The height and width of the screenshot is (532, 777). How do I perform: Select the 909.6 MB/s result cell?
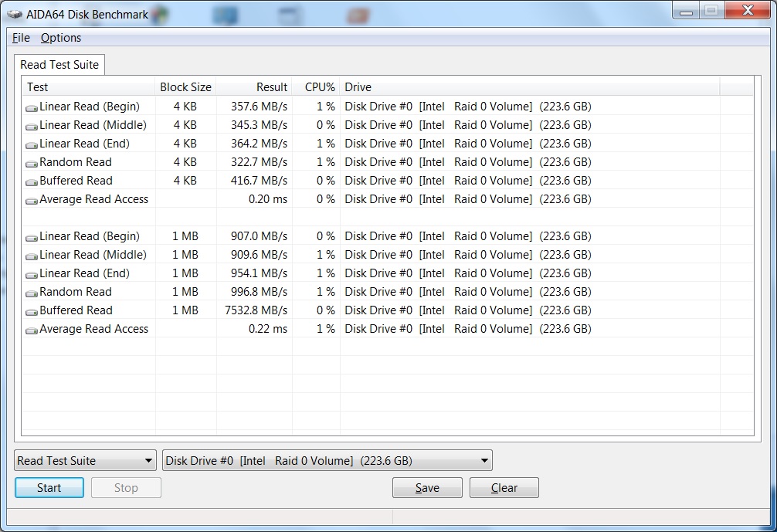tap(259, 255)
